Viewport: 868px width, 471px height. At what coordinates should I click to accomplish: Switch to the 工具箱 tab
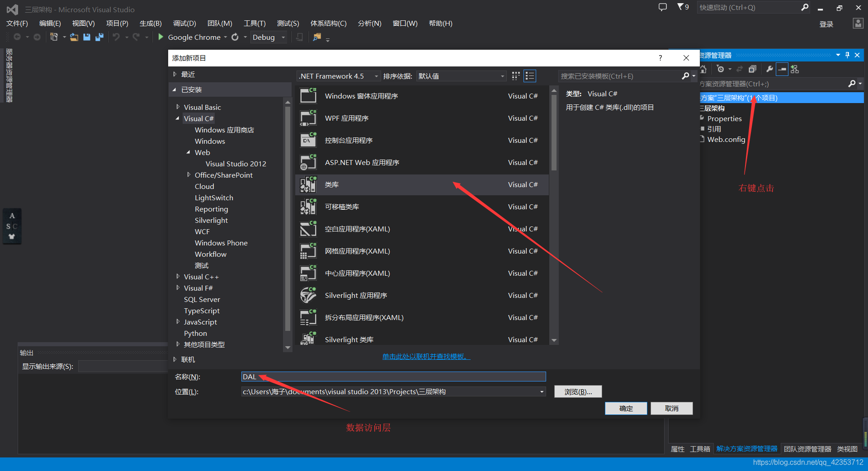point(700,449)
